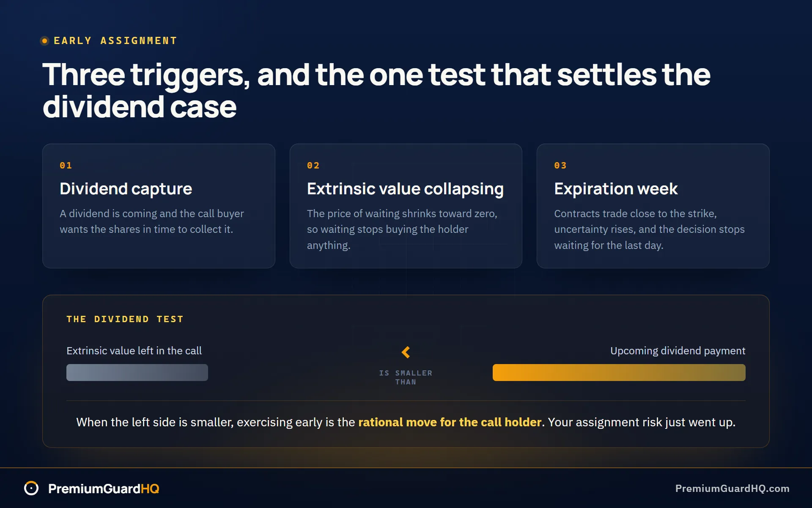Image resolution: width=812 pixels, height=508 pixels.
Task: Select the Dividend capture card
Action: (159, 206)
